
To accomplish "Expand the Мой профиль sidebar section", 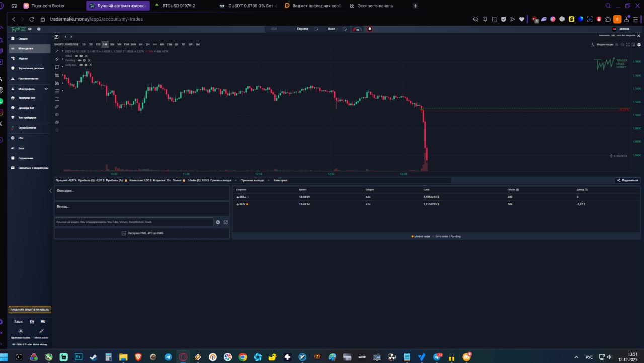I will pyautogui.click(x=46, y=89).
